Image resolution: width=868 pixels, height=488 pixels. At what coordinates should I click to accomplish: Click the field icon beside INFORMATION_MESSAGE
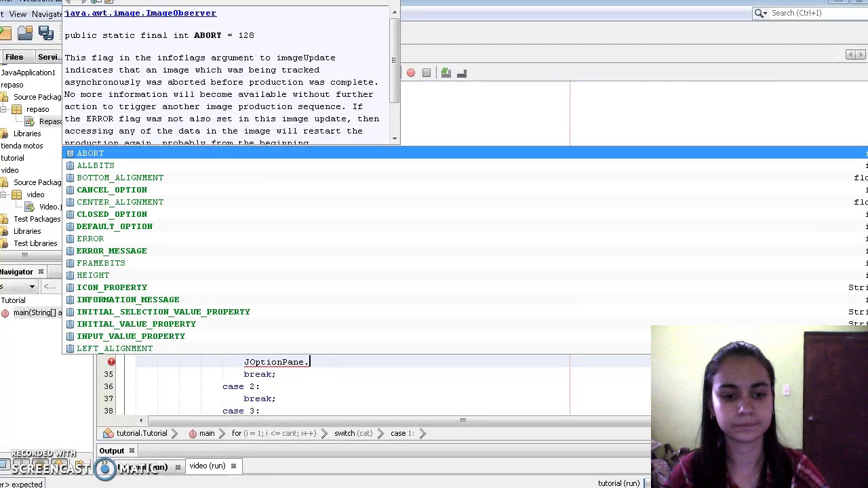tap(70, 300)
